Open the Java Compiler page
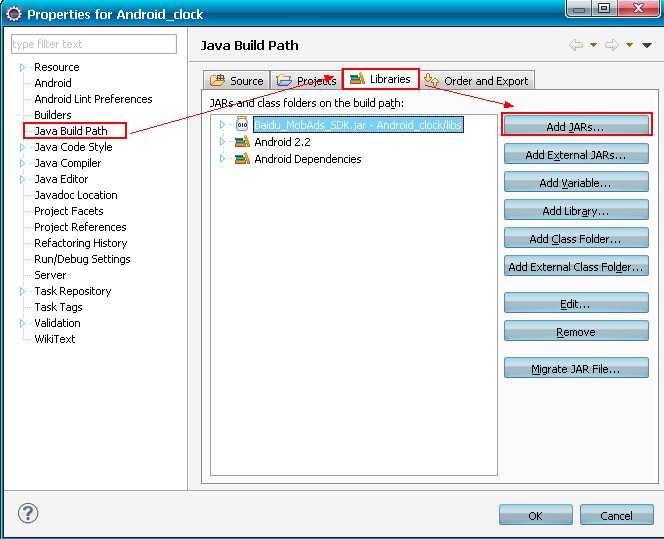 [x=68, y=163]
